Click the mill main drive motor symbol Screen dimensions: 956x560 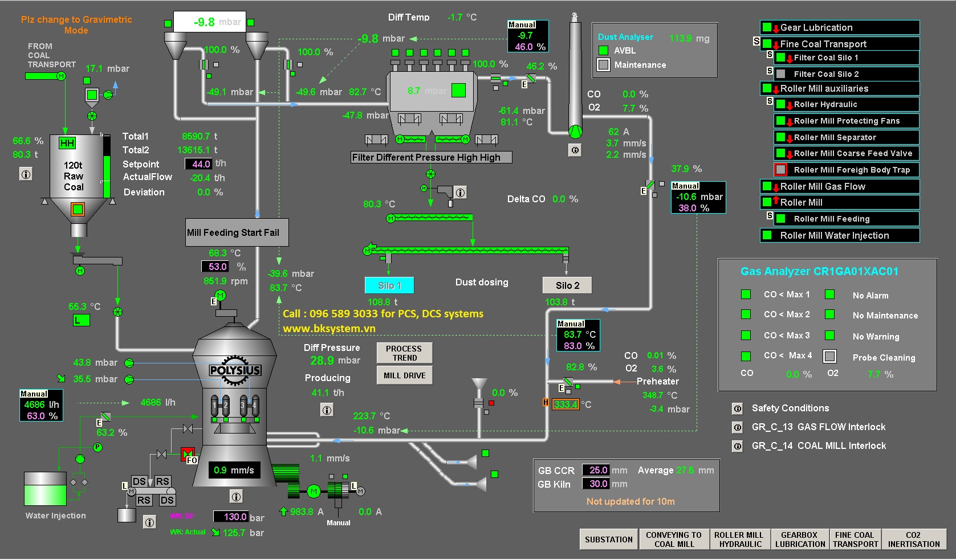click(314, 491)
